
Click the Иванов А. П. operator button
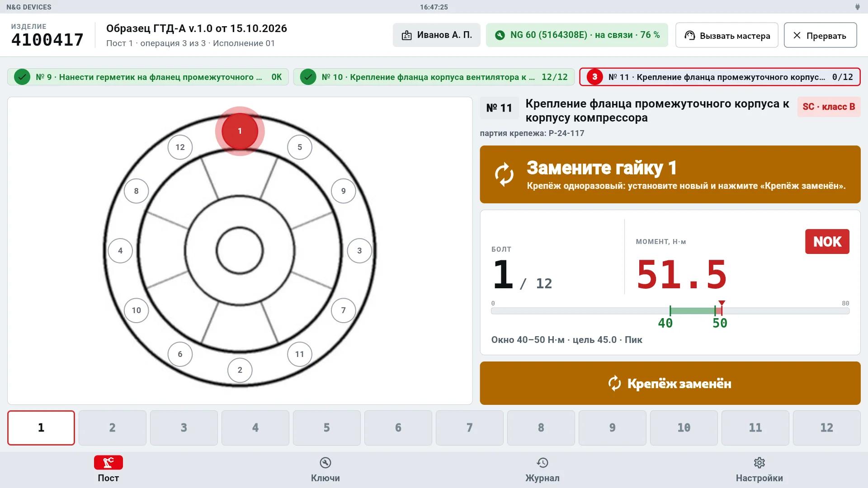tap(436, 35)
